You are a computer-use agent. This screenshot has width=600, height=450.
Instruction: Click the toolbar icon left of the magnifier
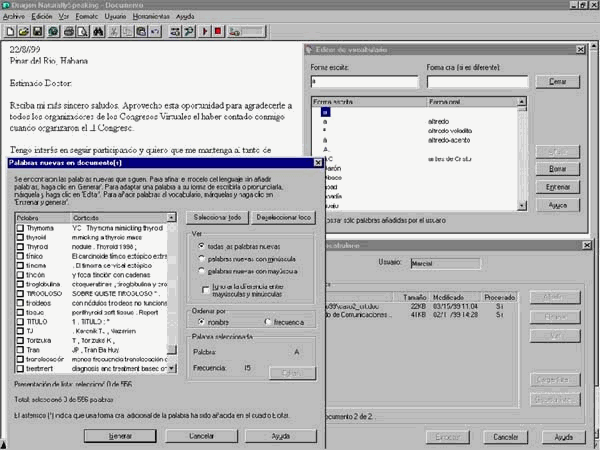pyautogui.click(x=175, y=31)
